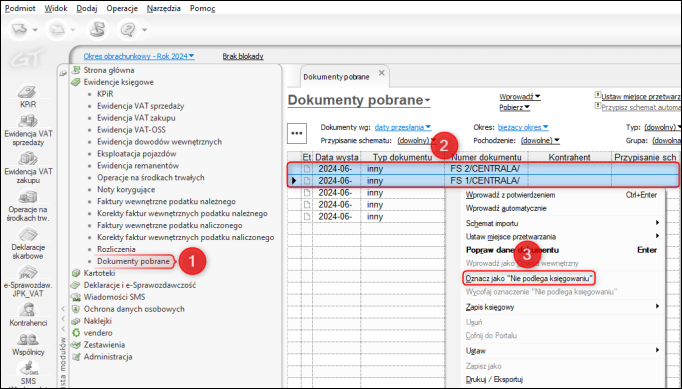Select Dokumenty pobrane in module tree
Image resolution: width=682 pixels, height=389 pixels.
(x=133, y=261)
